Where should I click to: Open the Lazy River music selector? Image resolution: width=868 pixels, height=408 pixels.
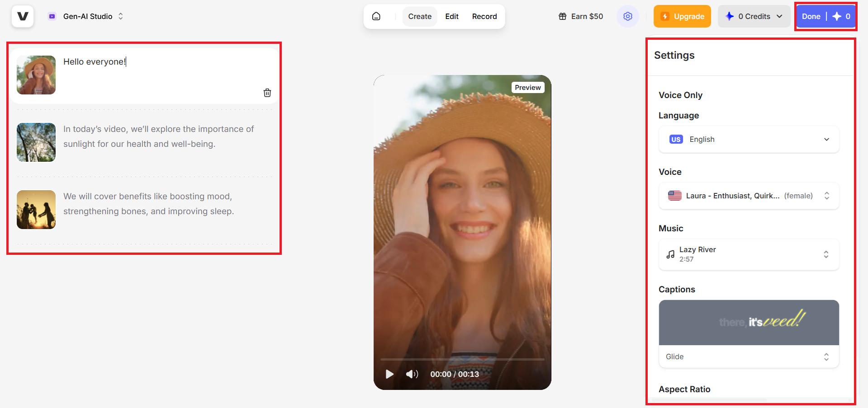tap(749, 254)
